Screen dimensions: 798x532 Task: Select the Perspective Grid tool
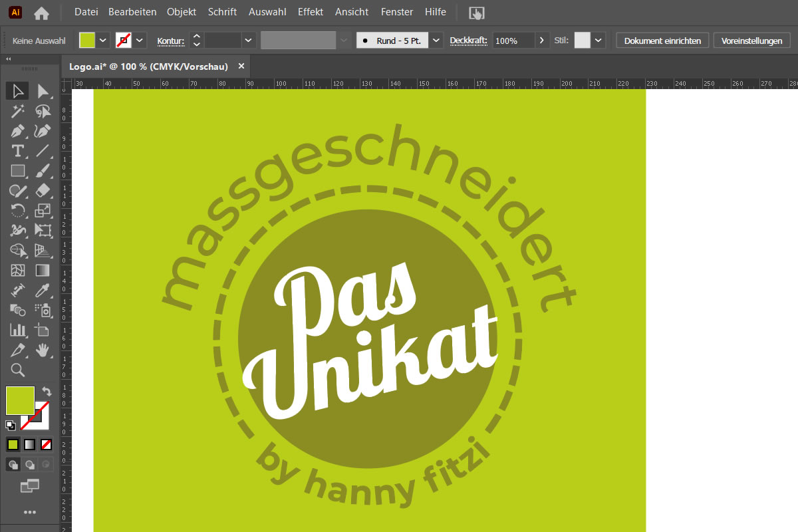[x=43, y=251]
